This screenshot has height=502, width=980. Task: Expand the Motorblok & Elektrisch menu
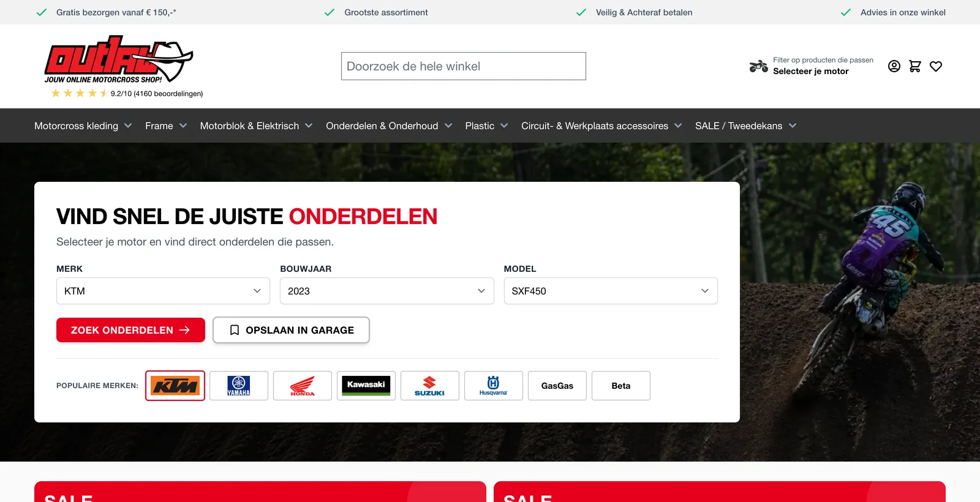(x=257, y=125)
